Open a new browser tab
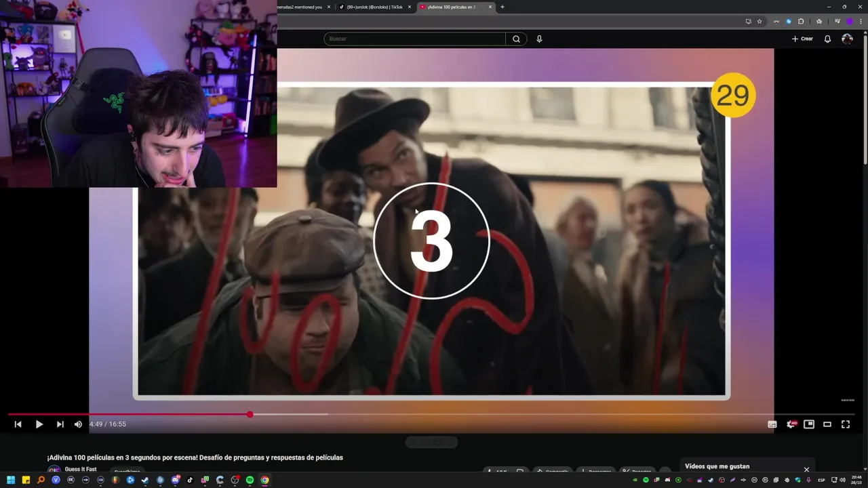 pyautogui.click(x=502, y=7)
